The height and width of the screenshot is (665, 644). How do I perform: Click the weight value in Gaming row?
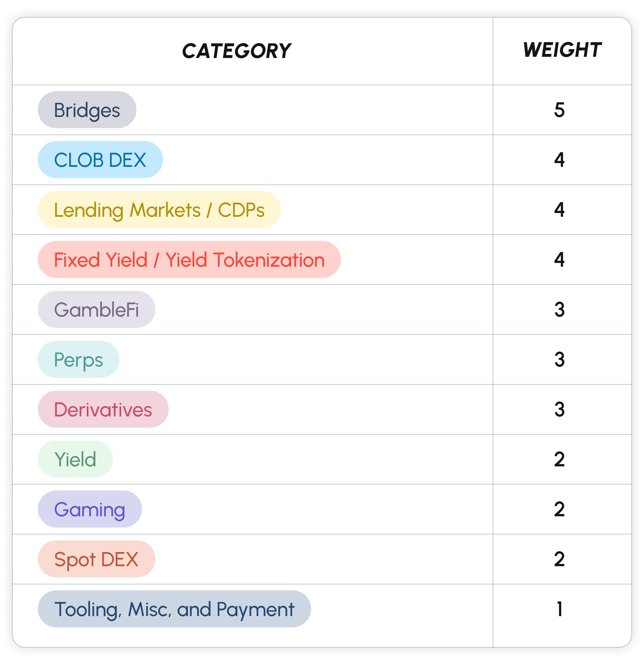(559, 509)
